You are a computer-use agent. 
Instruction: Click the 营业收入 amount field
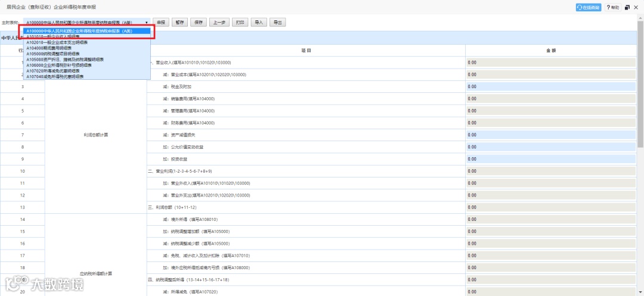tap(551, 63)
